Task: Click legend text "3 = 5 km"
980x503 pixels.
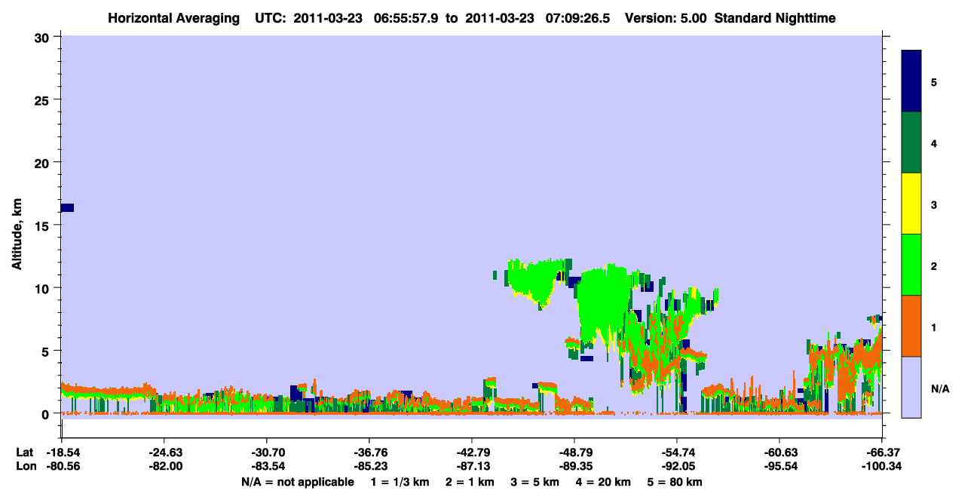Action: [x=535, y=482]
